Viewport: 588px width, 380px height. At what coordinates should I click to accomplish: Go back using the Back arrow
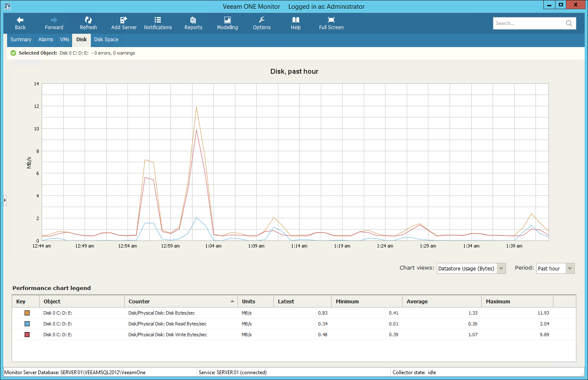[20, 23]
